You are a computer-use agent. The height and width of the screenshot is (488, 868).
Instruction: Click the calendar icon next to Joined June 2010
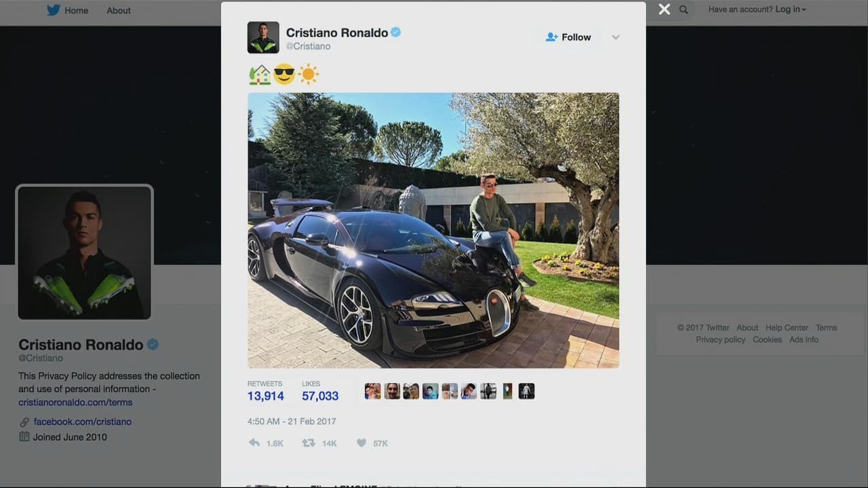(x=24, y=436)
